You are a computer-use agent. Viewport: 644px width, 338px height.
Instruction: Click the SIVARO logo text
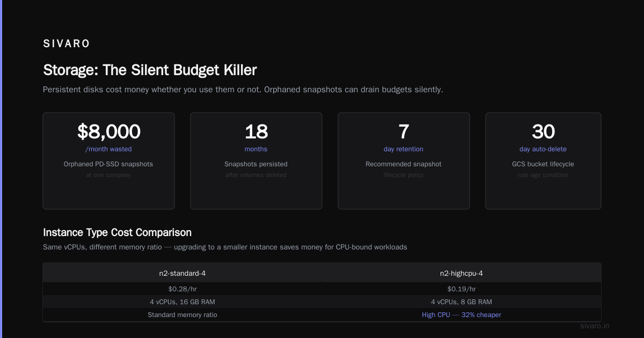(67, 44)
